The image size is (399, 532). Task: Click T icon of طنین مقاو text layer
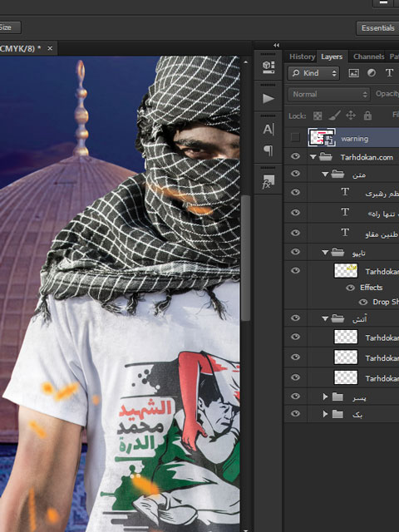pos(345,233)
